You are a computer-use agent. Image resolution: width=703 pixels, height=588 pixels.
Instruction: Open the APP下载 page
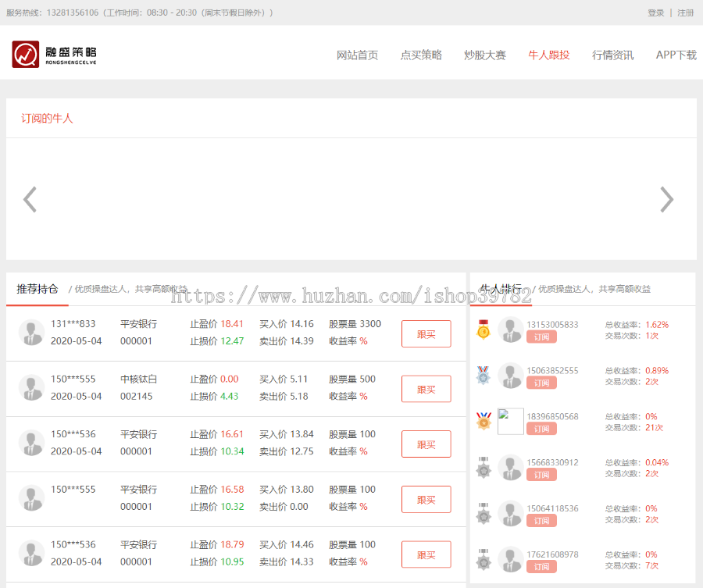point(676,55)
